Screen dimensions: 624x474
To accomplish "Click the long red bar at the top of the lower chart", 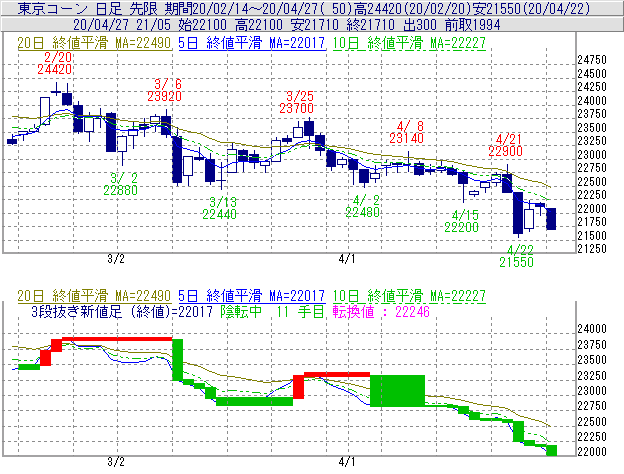I will [117, 339].
